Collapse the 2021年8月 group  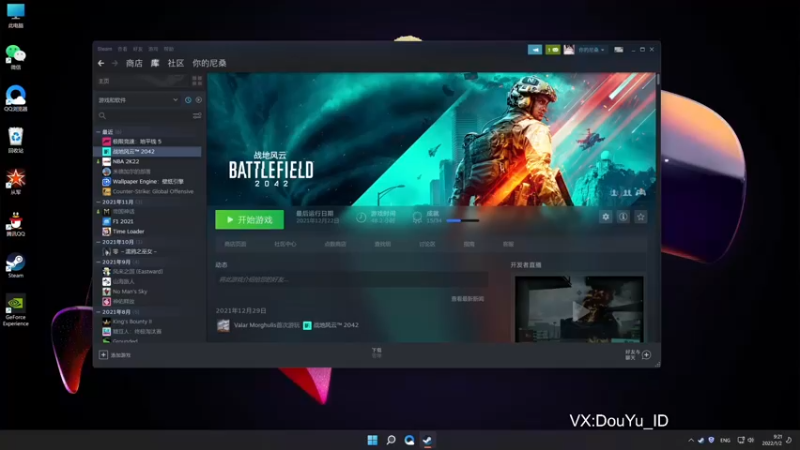click(98, 312)
